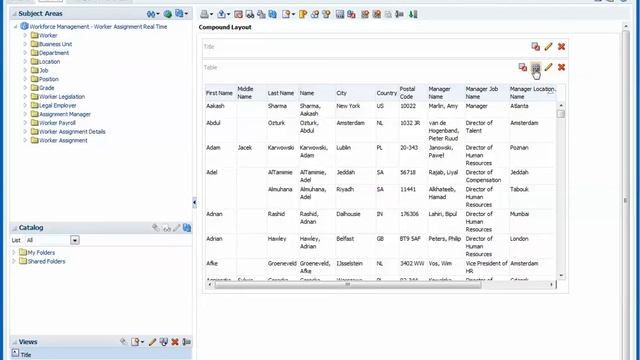This screenshot has width=640, height=360.
Task: Select the Assignment Manager folder
Action: pos(65,114)
